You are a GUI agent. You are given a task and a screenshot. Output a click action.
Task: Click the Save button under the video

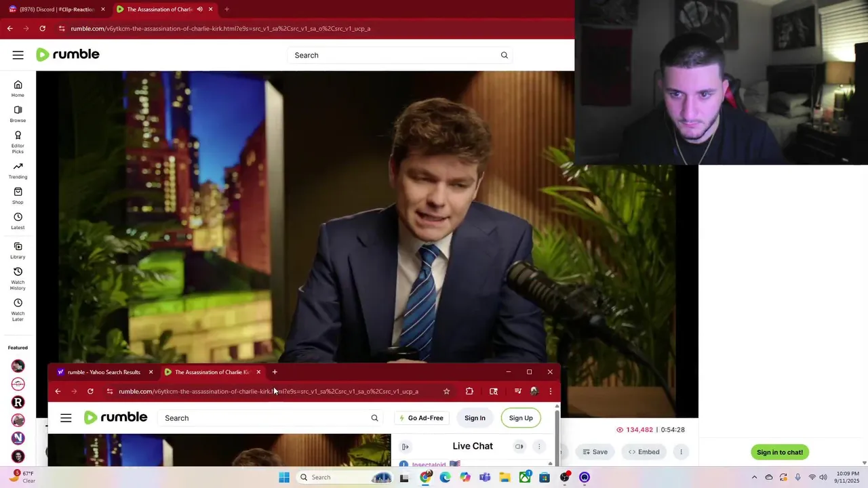pos(595,452)
